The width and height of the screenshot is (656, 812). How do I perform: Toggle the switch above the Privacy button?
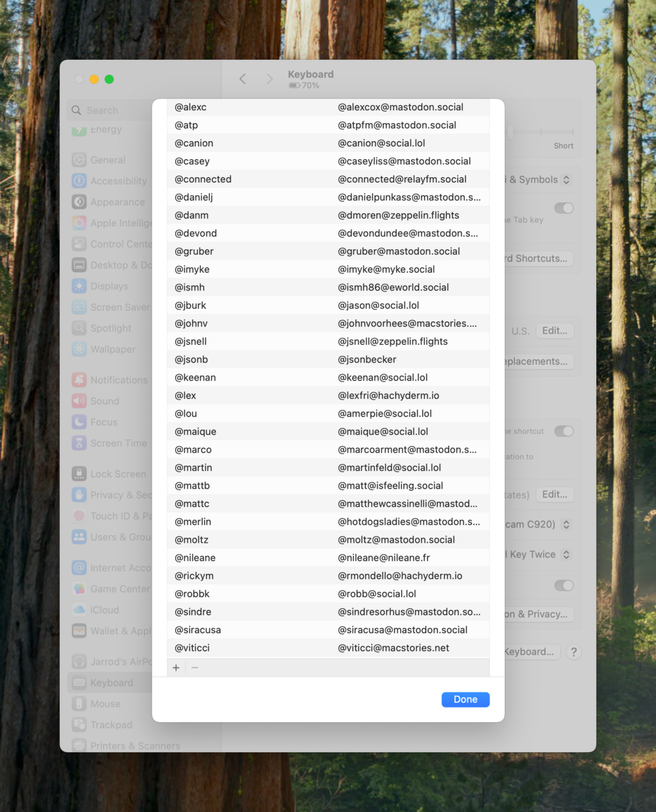563,585
